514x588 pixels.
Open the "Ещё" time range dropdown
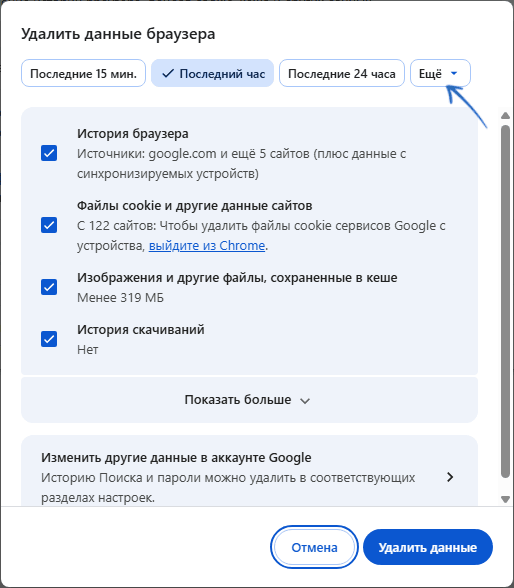(440, 74)
